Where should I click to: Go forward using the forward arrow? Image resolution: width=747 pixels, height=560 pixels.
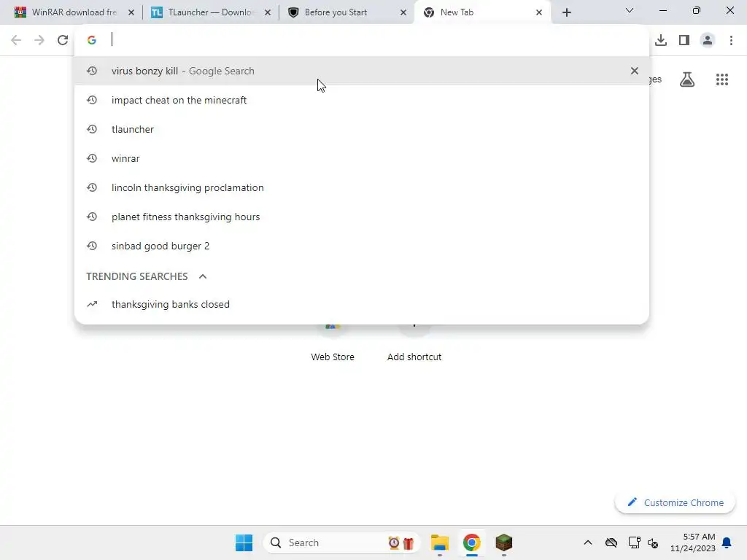point(39,40)
